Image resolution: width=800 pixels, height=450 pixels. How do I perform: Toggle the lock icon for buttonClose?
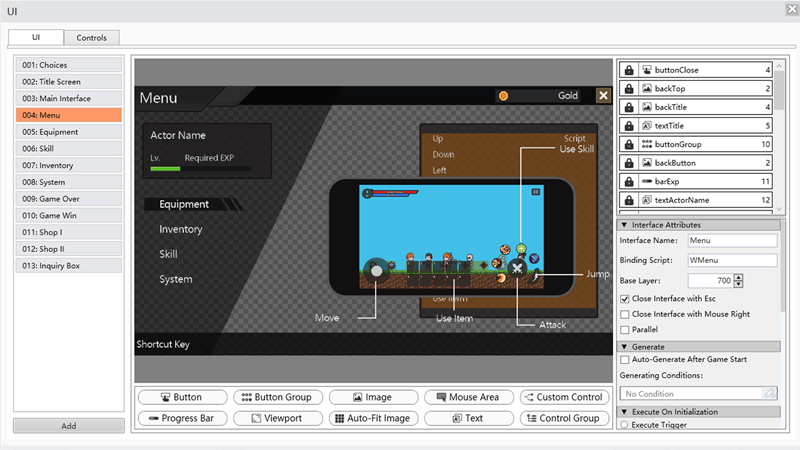[x=629, y=71]
